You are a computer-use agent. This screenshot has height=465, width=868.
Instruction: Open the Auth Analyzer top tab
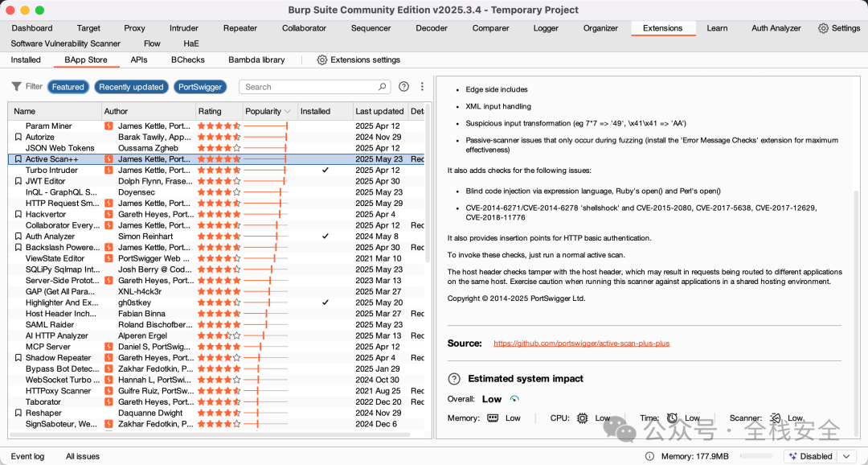tap(776, 27)
